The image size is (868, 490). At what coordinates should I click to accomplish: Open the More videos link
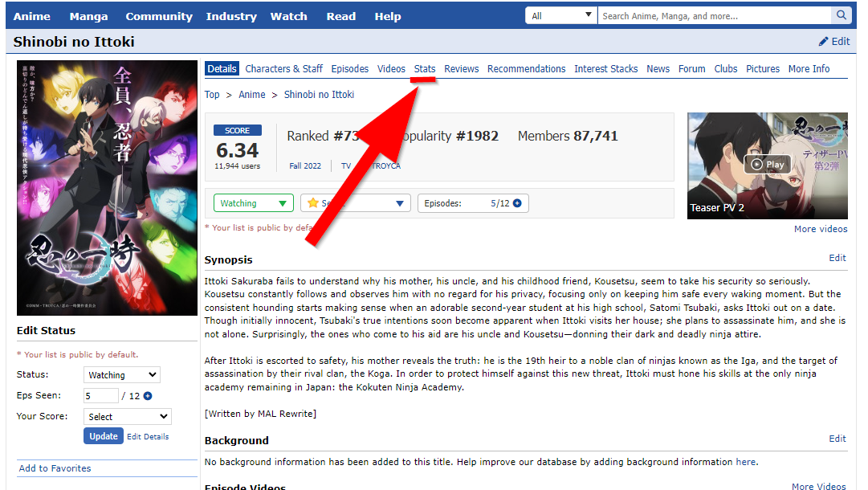[x=820, y=229]
